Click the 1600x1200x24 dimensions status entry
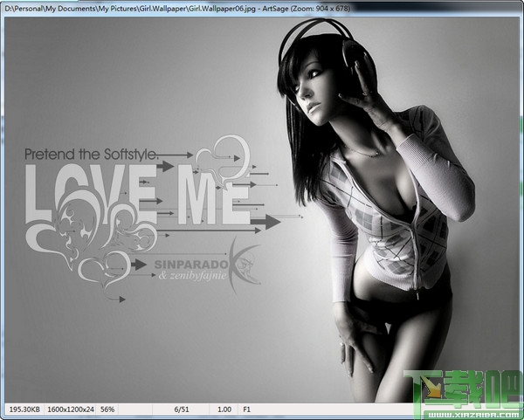The height and width of the screenshot is (420, 524). coord(70,410)
